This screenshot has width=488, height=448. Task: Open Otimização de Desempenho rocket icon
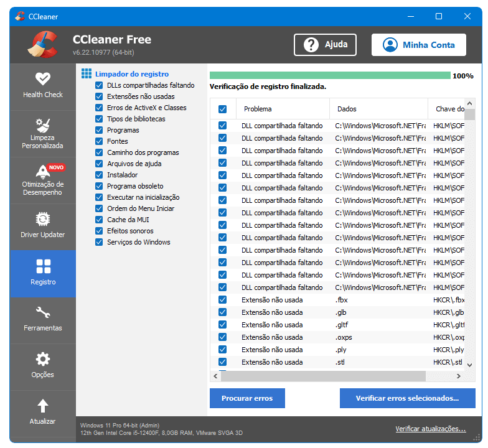[x=42, y=172]
